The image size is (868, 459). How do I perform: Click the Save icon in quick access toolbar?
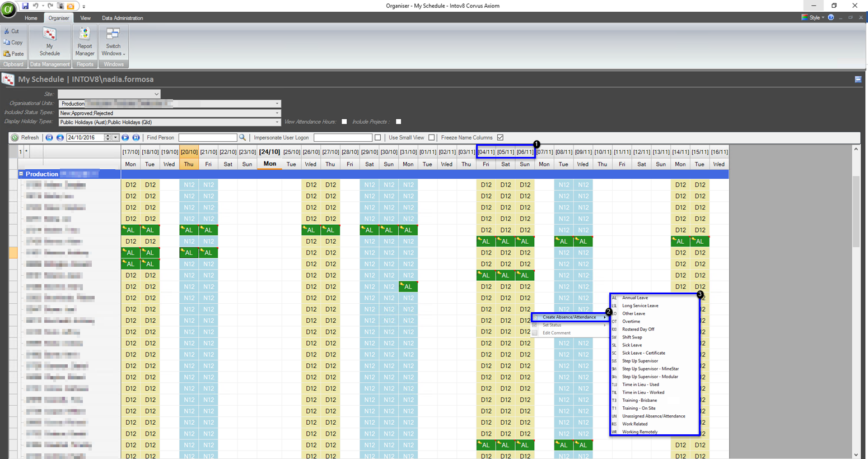click(x=25, y=6)
